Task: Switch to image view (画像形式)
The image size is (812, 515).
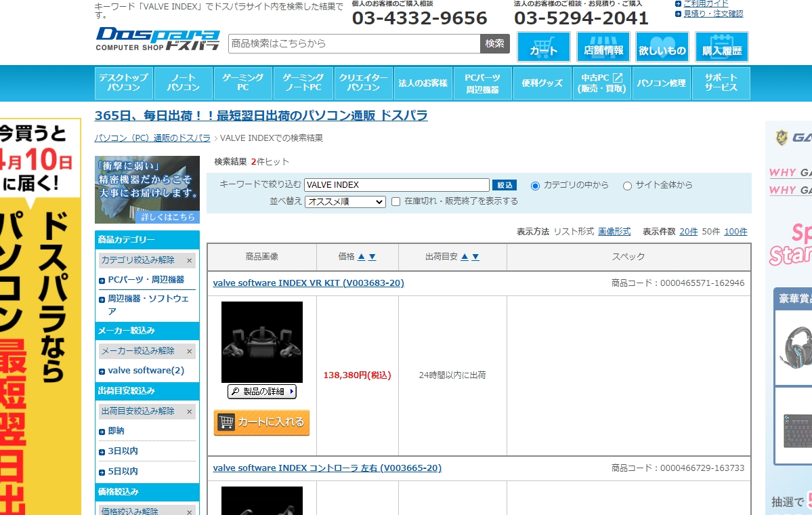Action: pos(614,232)
